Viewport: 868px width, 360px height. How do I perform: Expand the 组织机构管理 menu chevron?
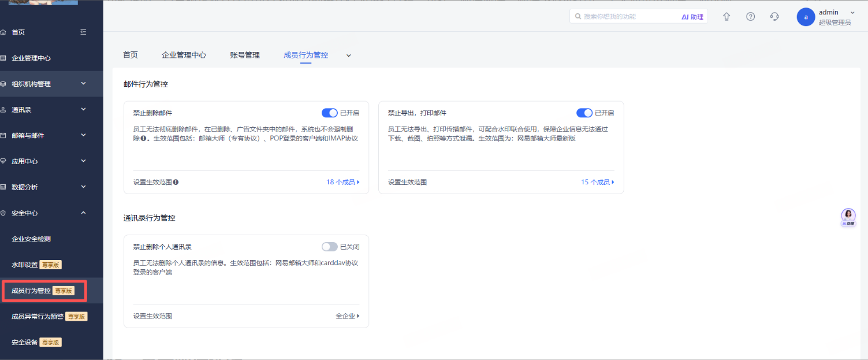[83, 83]
